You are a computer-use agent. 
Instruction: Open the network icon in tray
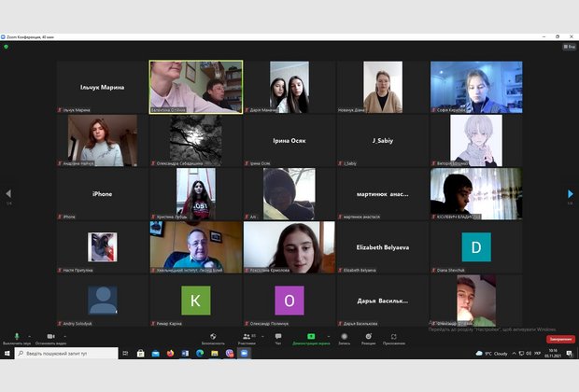tap(521, 353)
